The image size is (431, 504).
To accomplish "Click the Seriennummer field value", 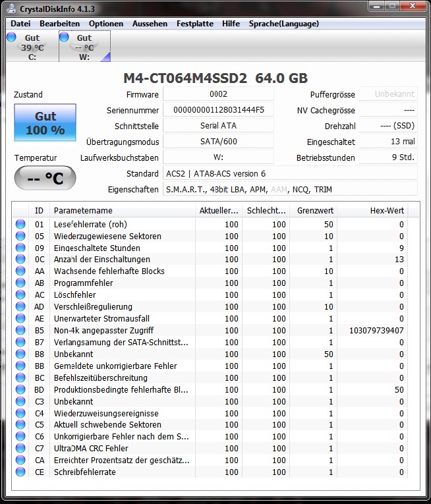I will coord(218,110).
